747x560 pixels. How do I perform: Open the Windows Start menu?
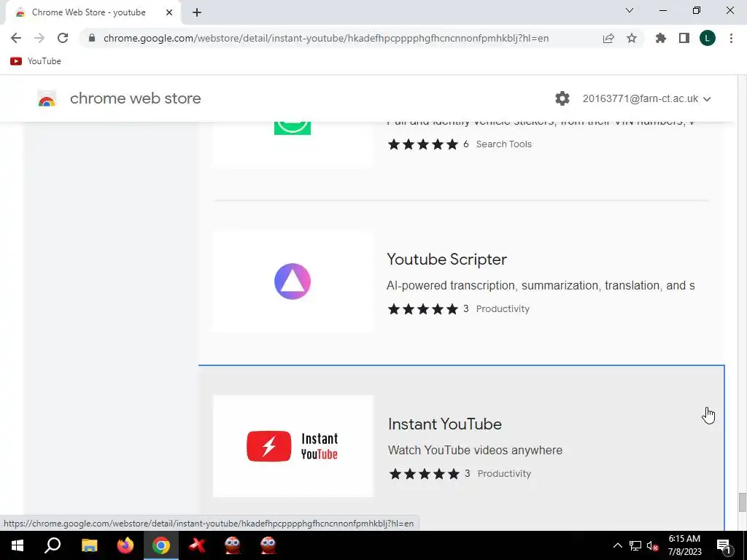click(18, 545)
